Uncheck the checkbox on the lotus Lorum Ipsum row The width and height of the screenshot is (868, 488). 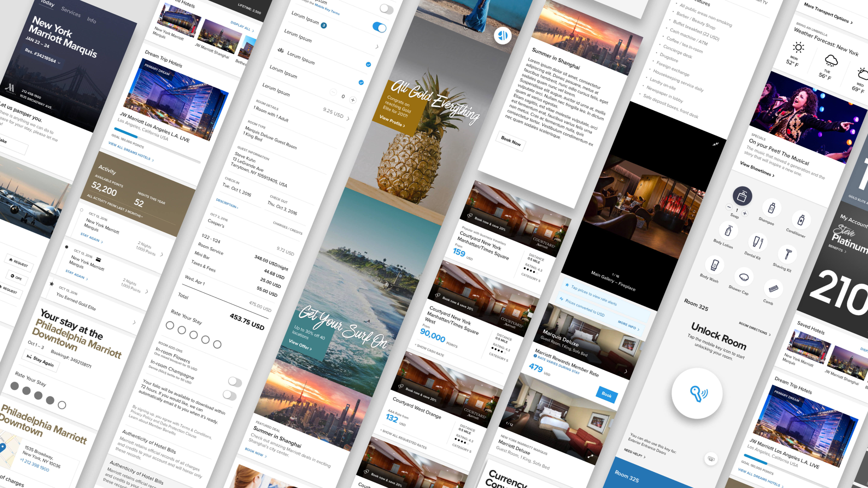(x=368, y=64)
